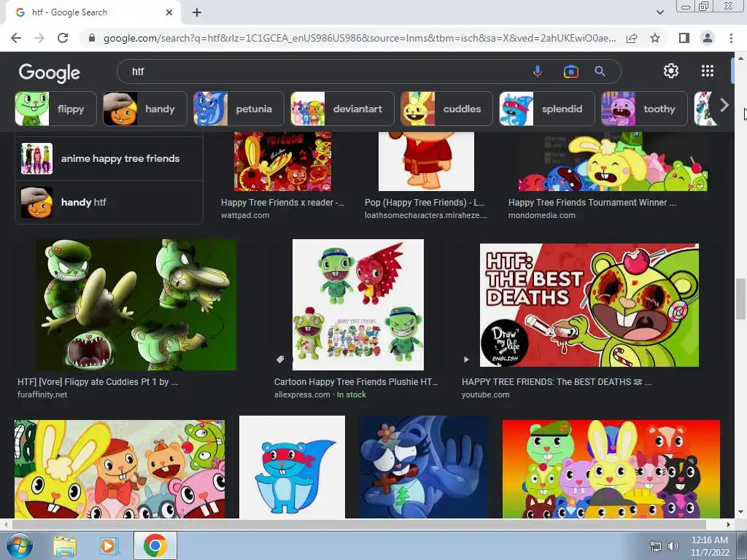Filter results by the cuddles chip

coord(446,109)
